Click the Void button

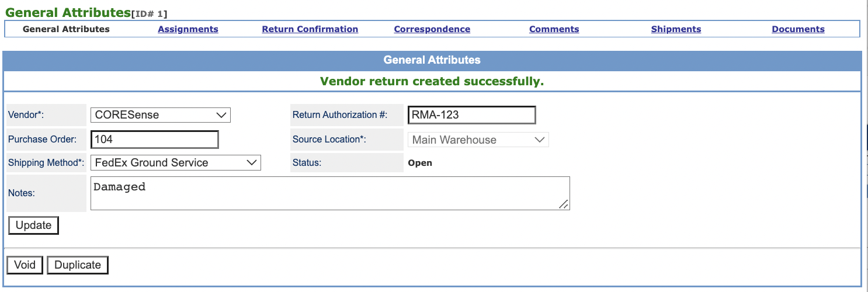click(x=25, y=265)
